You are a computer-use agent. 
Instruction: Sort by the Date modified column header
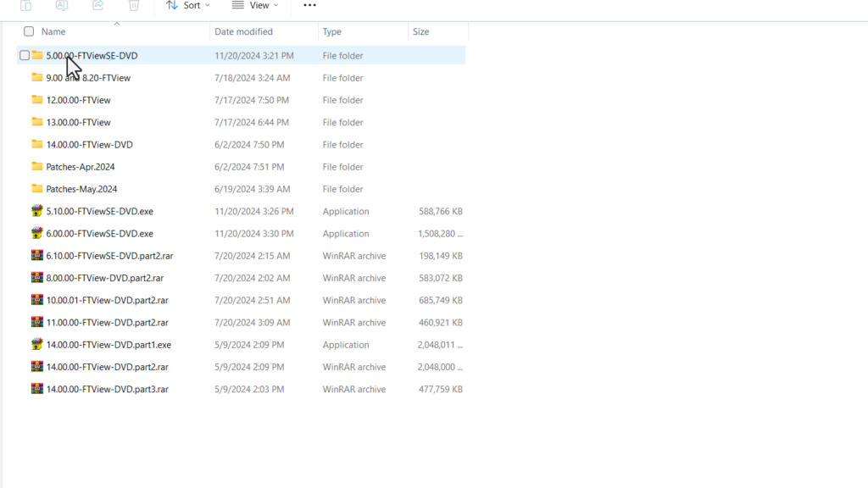point(243,31)
